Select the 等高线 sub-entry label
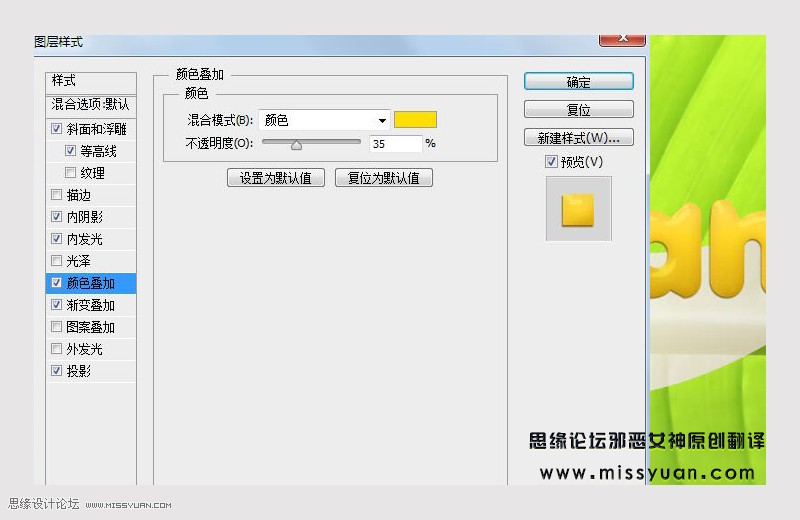Screen dimensions: 800x520 point(98,151)
